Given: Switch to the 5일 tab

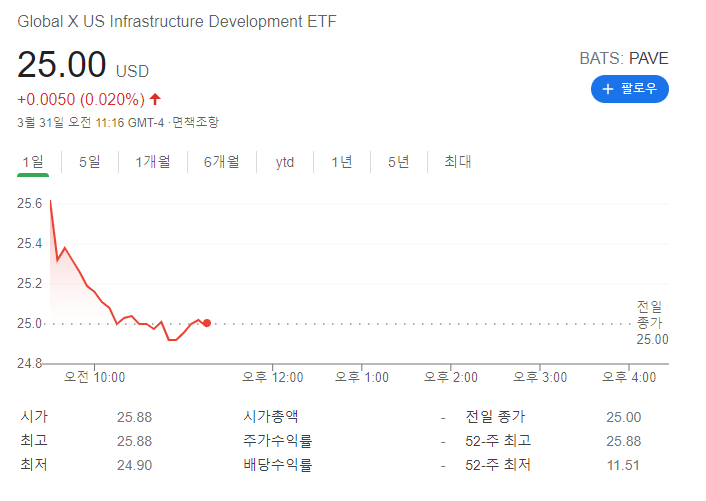Looking at the screenshot, I should pos(90,162).
